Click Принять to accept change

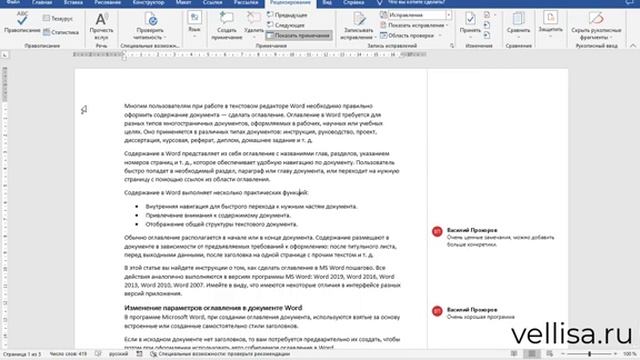(x=470, y=25)
